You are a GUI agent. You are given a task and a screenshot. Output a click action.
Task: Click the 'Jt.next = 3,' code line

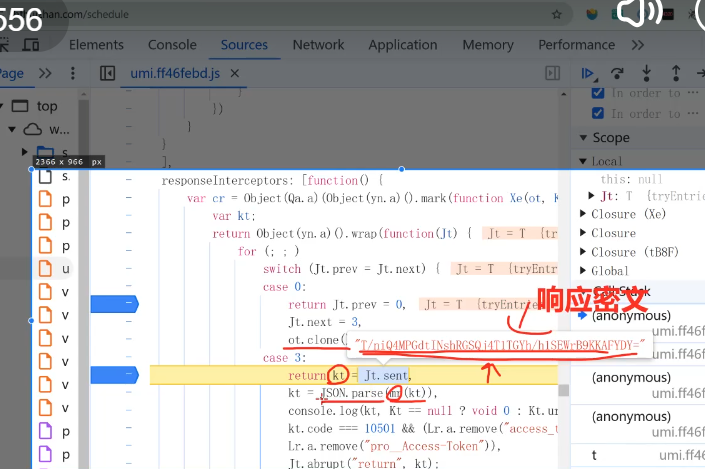(x=325, y=322)
